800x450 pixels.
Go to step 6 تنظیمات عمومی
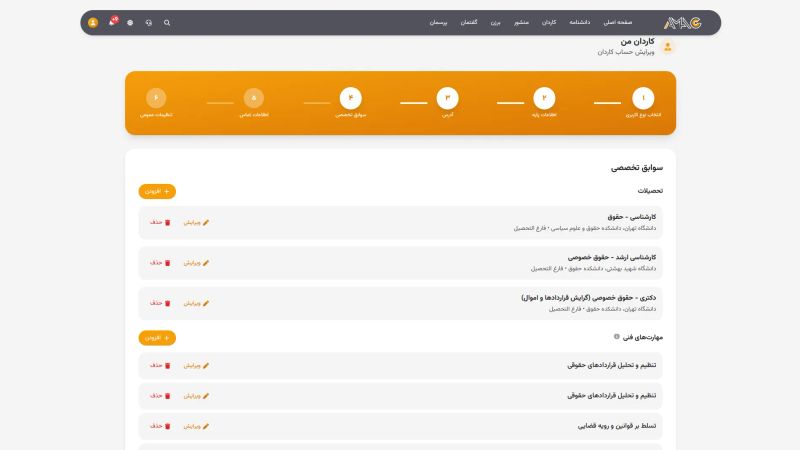(156, 98)
